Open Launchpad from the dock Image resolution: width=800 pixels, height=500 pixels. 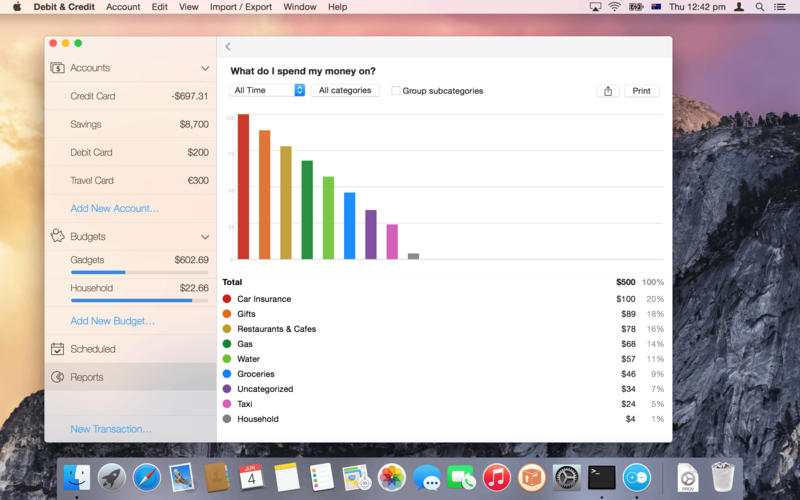[112, 477]
